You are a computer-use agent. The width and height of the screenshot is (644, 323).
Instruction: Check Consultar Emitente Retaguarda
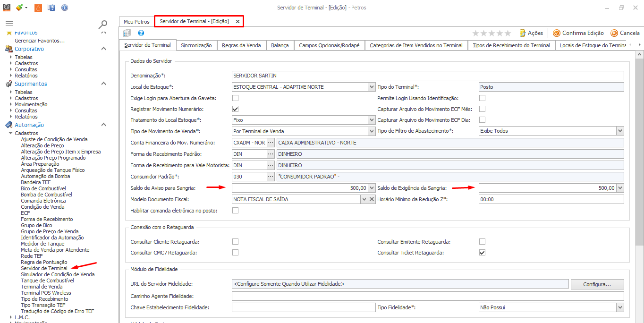pyautogui.click(x=482, y=242)
